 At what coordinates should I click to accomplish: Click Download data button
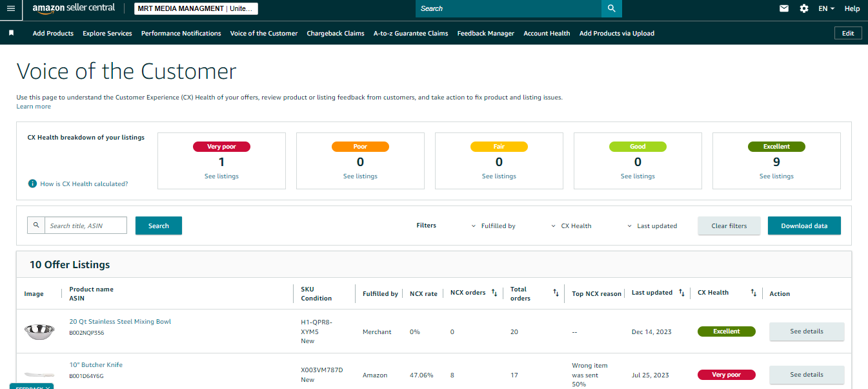[x=804, y=226]
